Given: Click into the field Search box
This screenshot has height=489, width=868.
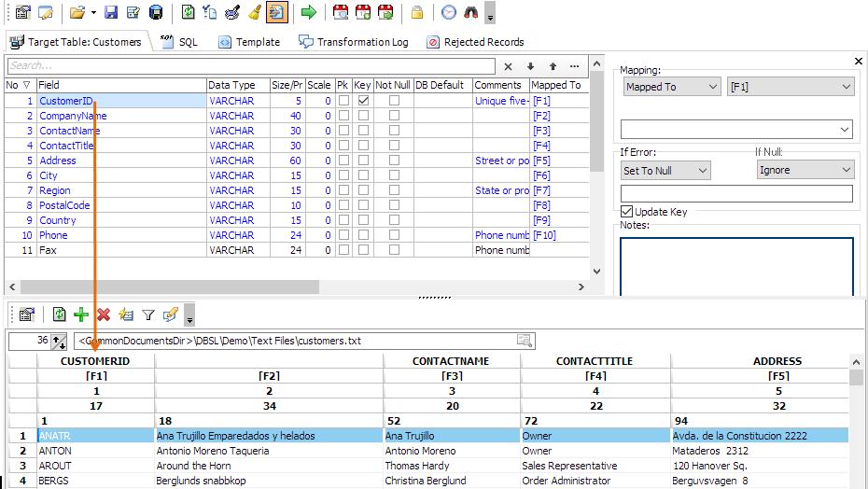Looking at the screenshot, I should coord(251,66).
